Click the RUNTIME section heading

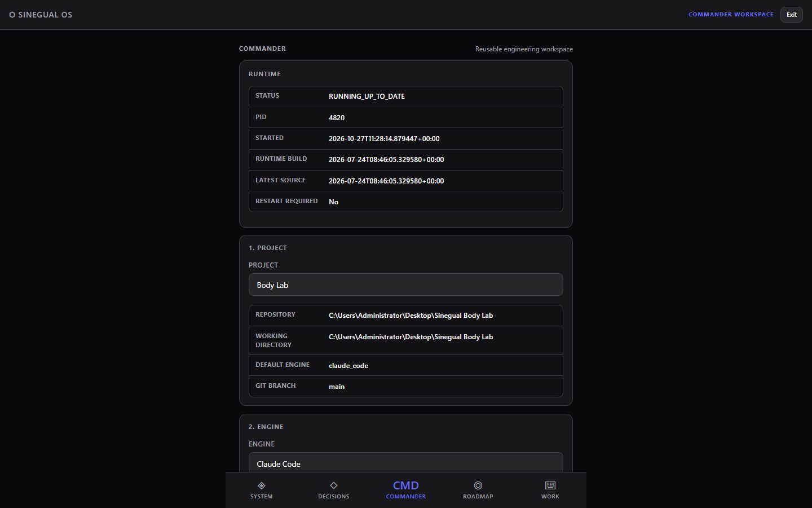point(264,74)
